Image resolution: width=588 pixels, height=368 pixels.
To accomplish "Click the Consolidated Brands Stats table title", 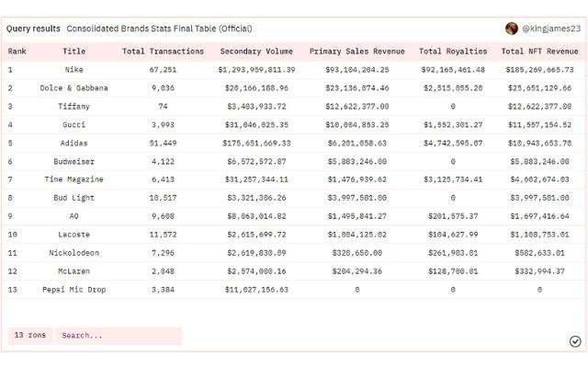I will point(159,29).
